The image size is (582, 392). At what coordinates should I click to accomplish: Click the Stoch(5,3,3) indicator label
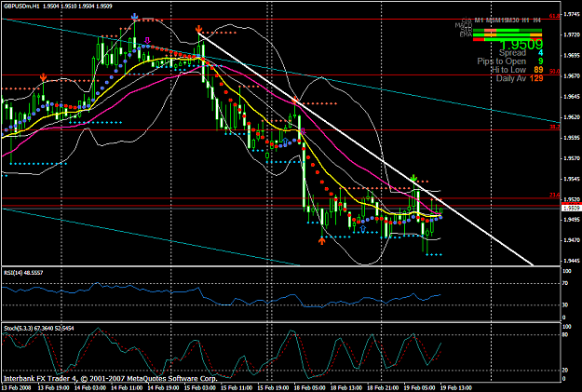click(38, 328)
